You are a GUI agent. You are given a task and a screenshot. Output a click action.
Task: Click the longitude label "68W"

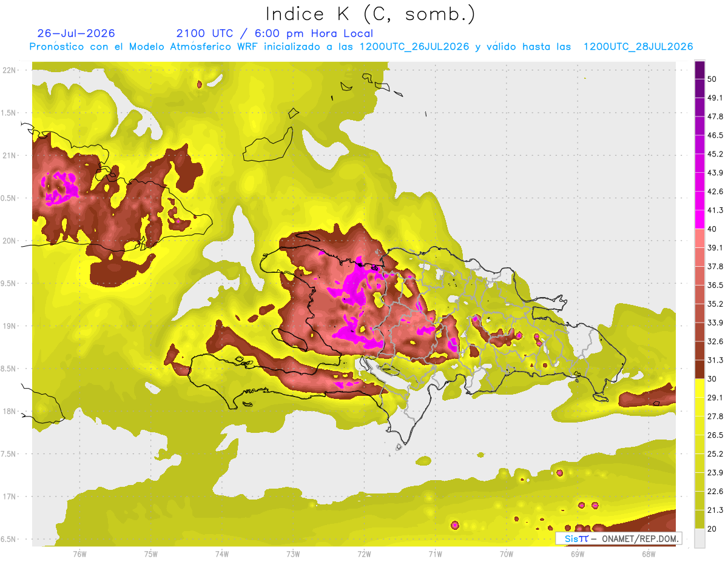[x=649, y=554]
